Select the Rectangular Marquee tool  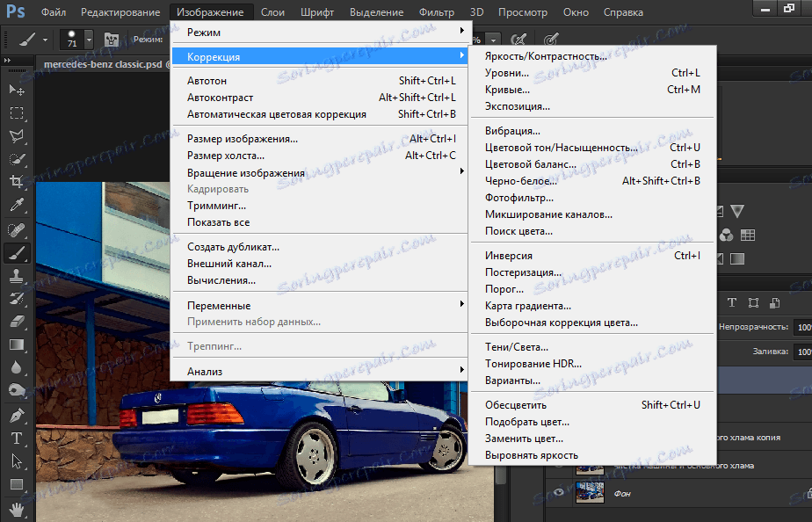[x=17, y=113]
